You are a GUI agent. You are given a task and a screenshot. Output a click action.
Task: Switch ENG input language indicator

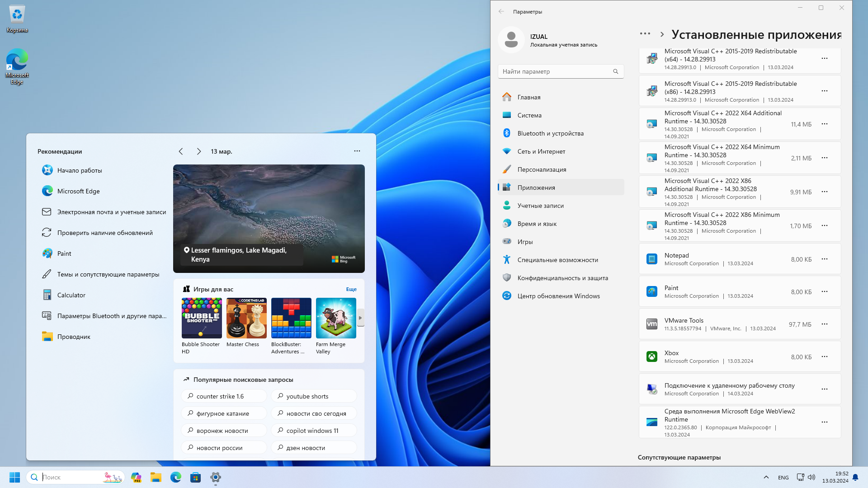click(x=783, y=478)
